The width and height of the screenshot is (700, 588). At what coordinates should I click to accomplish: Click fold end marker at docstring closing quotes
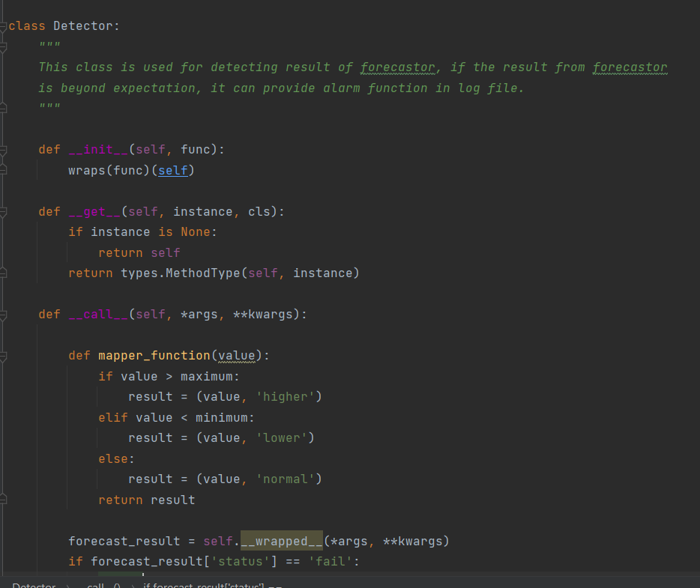click(3, 108)
